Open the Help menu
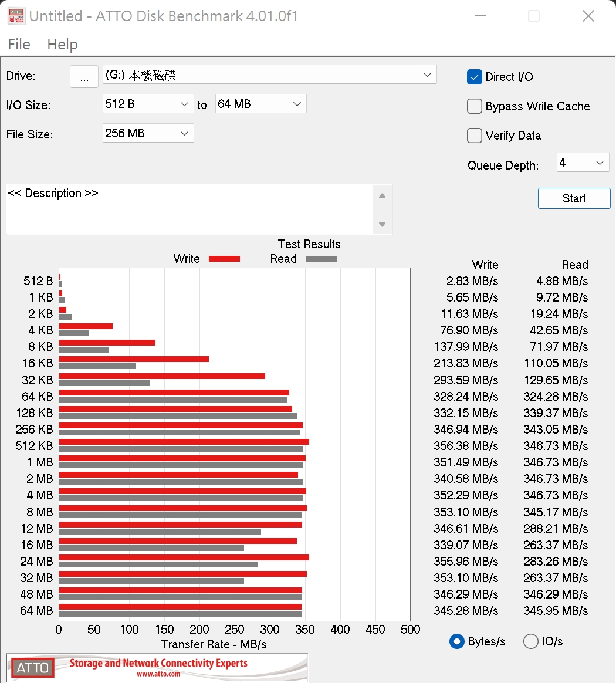 (62, 45)
